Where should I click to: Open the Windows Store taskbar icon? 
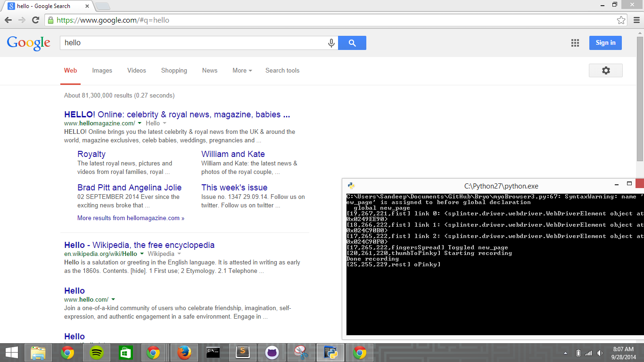(125, 353)
